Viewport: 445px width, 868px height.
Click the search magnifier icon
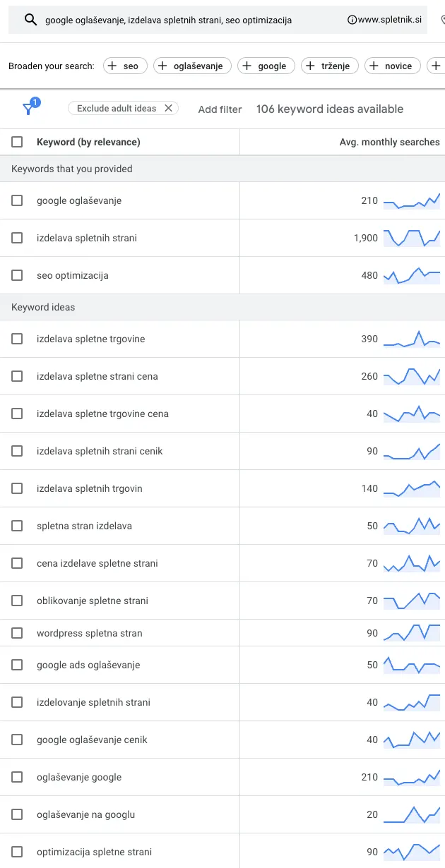point(30,20)
